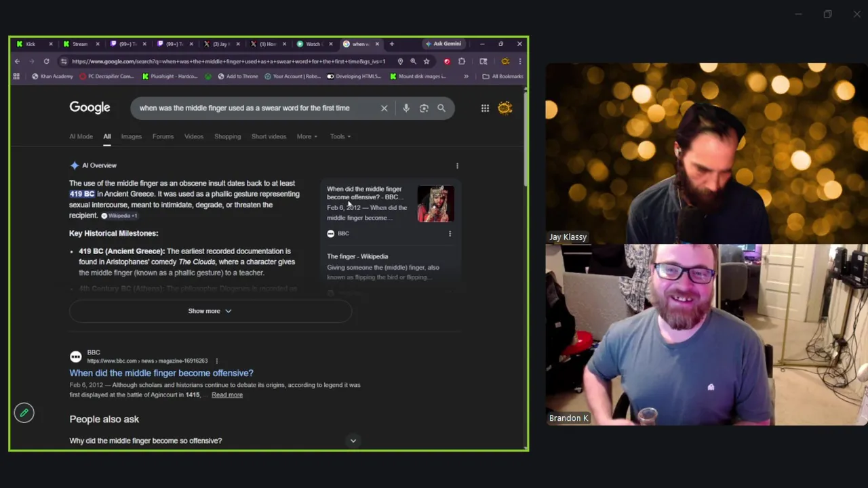The height and width of the screenshot is (488, 868).
Task: Start voice search with microphone icon
Action: 406,108
